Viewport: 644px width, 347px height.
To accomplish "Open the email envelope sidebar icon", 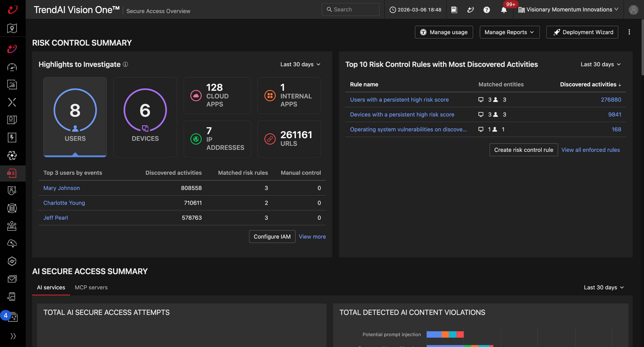I will 12,279.
